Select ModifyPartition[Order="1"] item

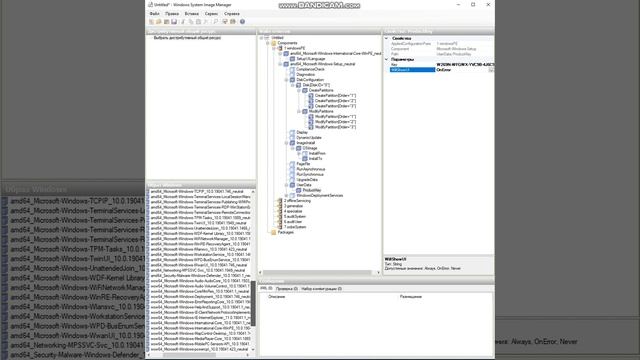335,117
